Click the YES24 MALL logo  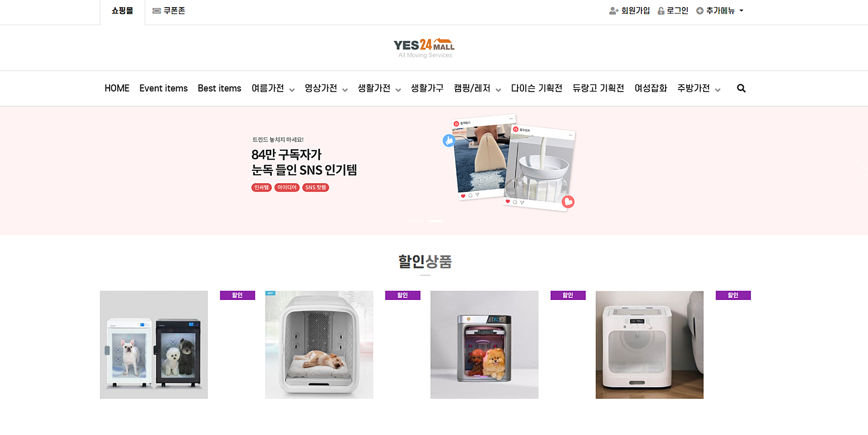[x=424, y=48]
